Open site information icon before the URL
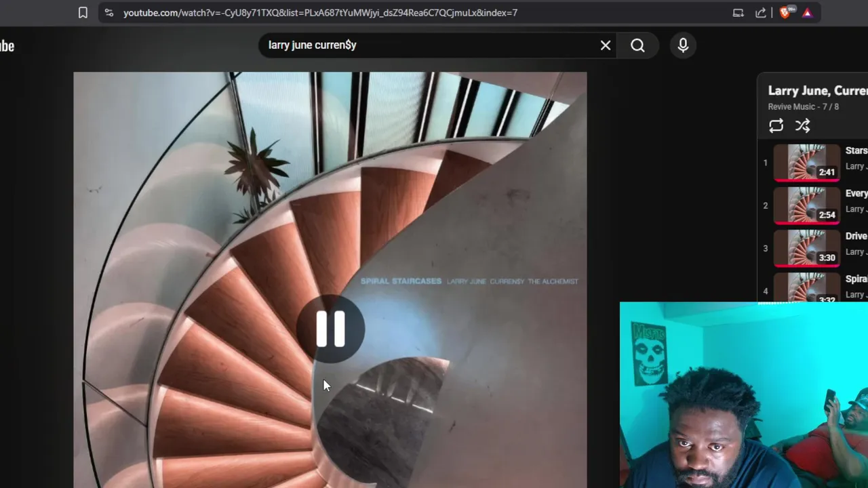The height and width of the screenshot is (488, 868). click(109, 12)
